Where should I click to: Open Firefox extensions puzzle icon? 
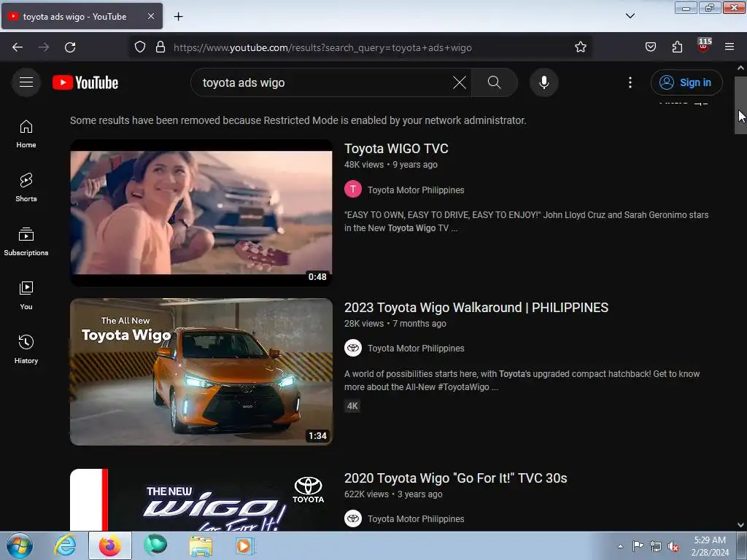677,47
